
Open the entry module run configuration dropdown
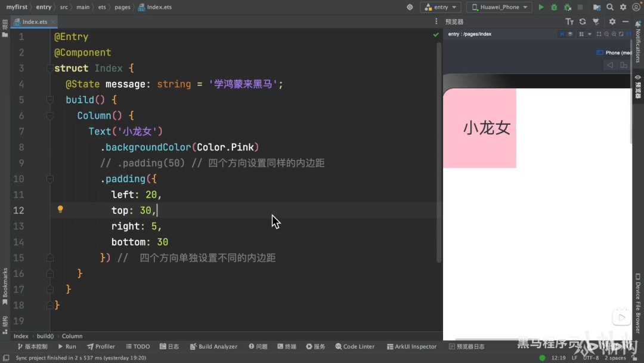(440, 7)
